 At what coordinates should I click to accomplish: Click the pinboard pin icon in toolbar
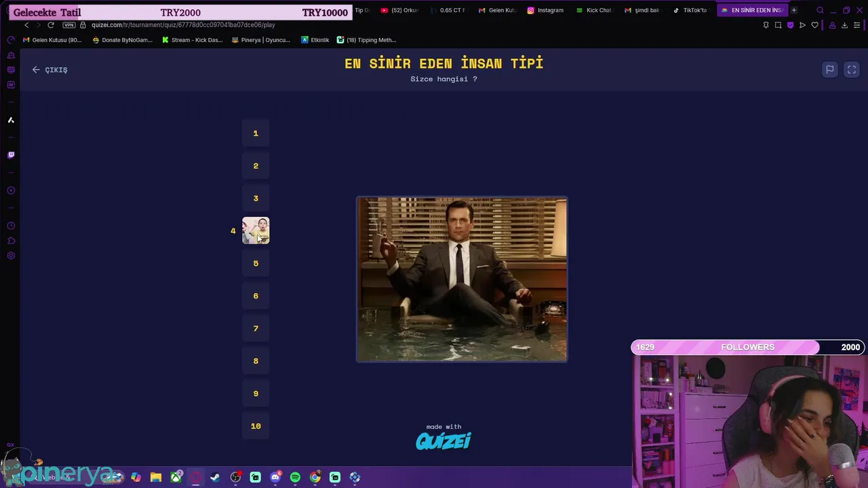pos(766,25)
